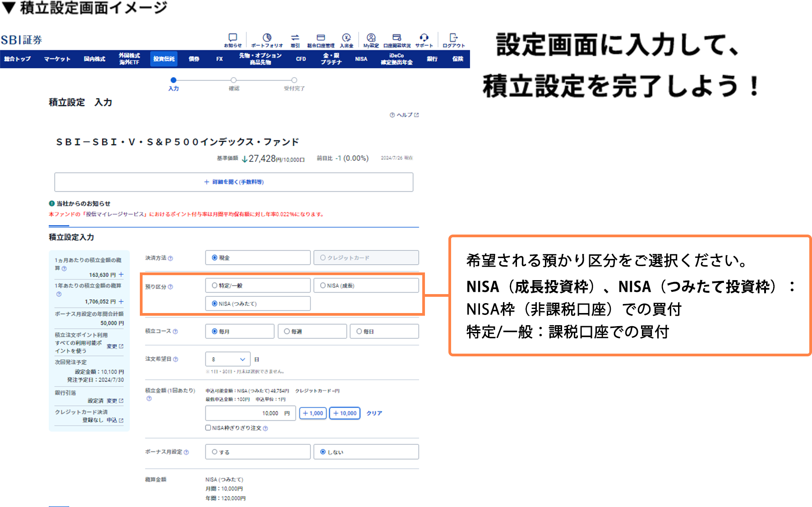
Task: Click クリア to reset amount
Action: (x=374, y=413)
